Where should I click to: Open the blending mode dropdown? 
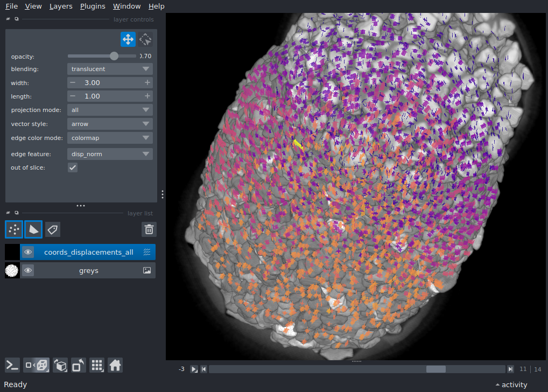[x=110, y=69]
